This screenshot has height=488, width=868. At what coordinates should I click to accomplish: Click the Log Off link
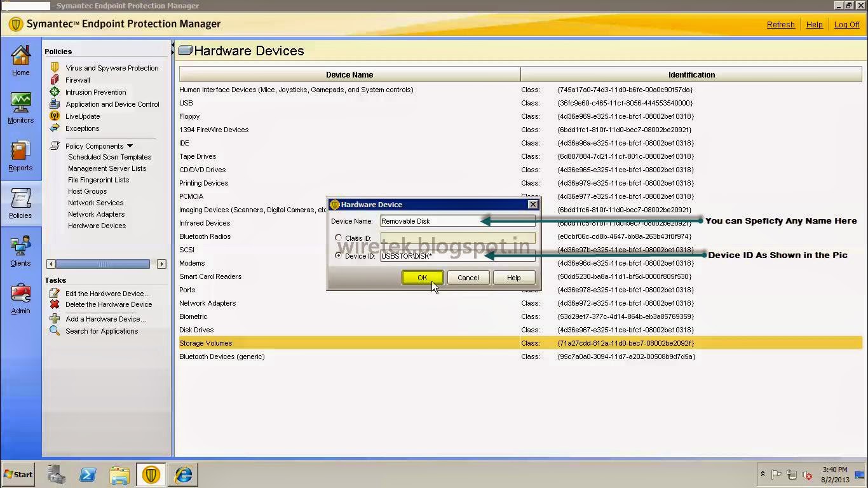point(846,25)
